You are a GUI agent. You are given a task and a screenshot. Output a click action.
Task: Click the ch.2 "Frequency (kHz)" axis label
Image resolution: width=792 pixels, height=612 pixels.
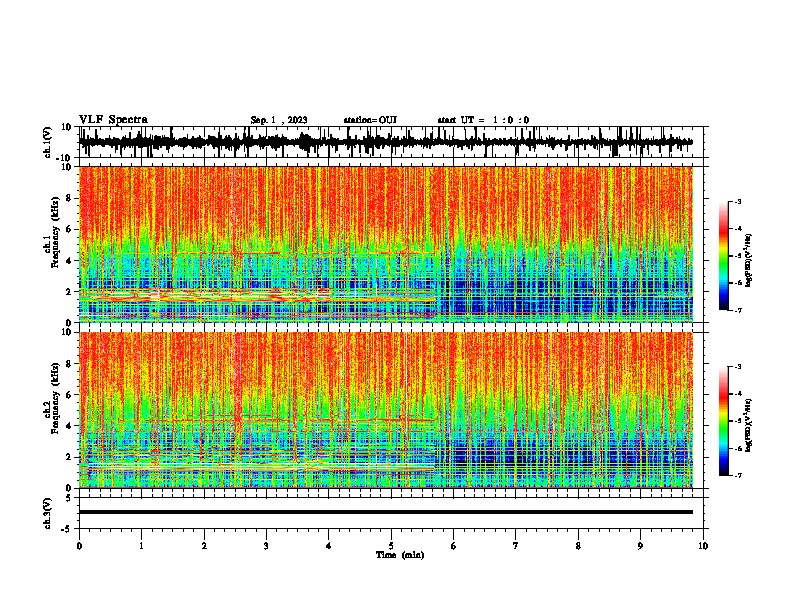point(56,398)
